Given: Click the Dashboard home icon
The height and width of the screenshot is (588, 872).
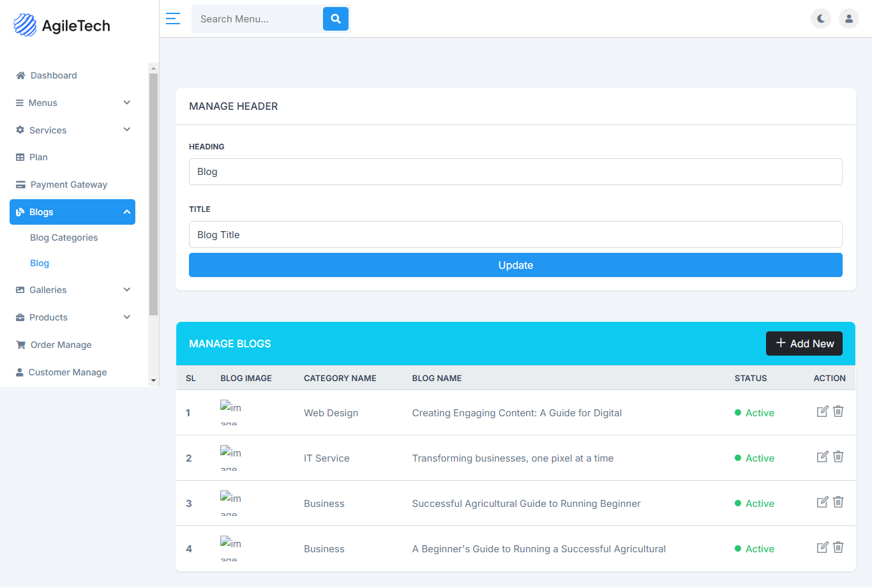Looking at the screenshot, I should point(20,75).
